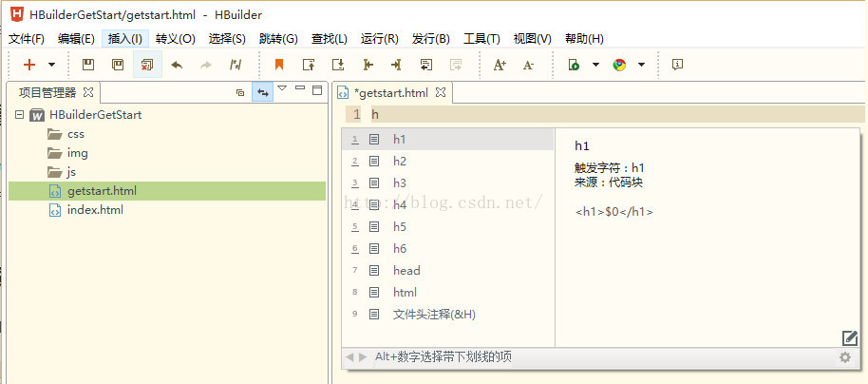Click the Undo arrow icon
The width and height of the screenshot is (868, 384).
click(177, 65)
